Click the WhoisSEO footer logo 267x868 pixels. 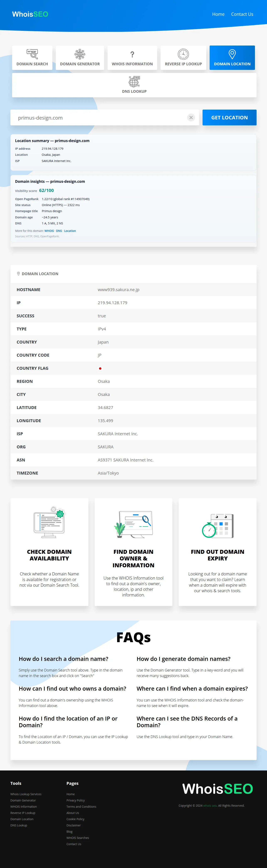(x=218, y=789)
